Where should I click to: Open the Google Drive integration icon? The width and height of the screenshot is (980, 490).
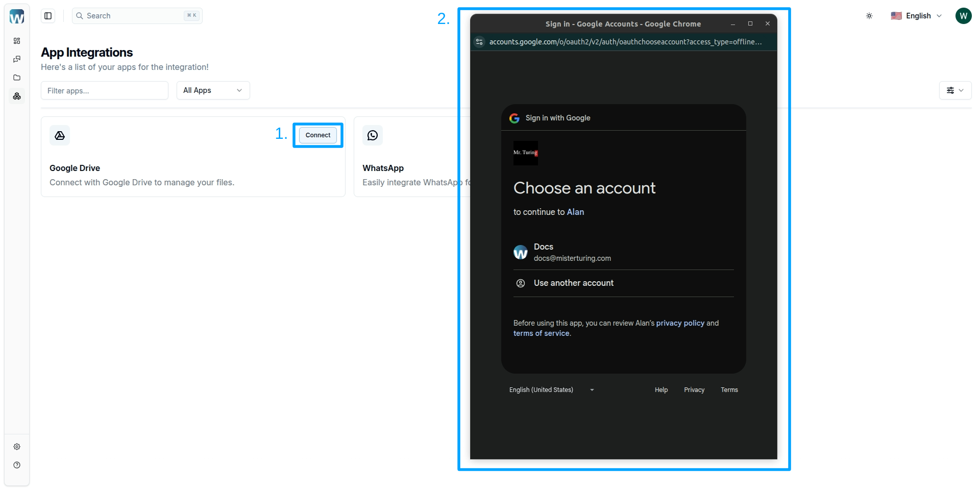(x=60, y=135)
